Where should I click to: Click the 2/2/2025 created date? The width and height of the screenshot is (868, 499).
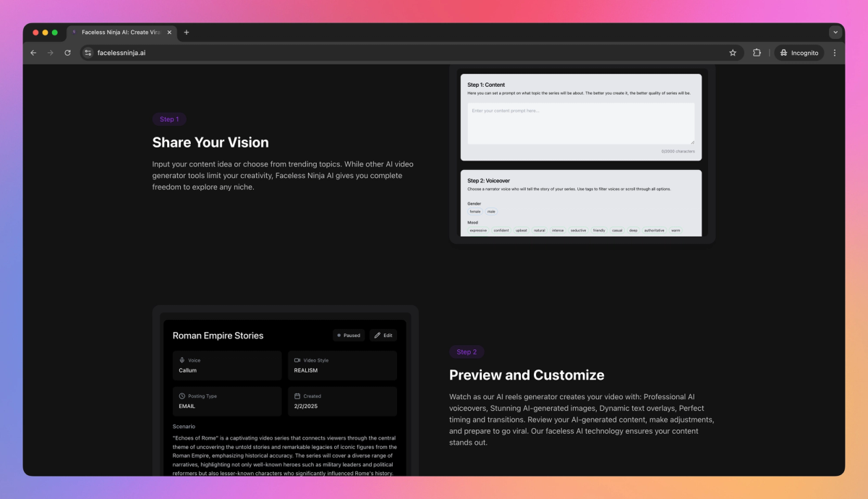(305, 406)
